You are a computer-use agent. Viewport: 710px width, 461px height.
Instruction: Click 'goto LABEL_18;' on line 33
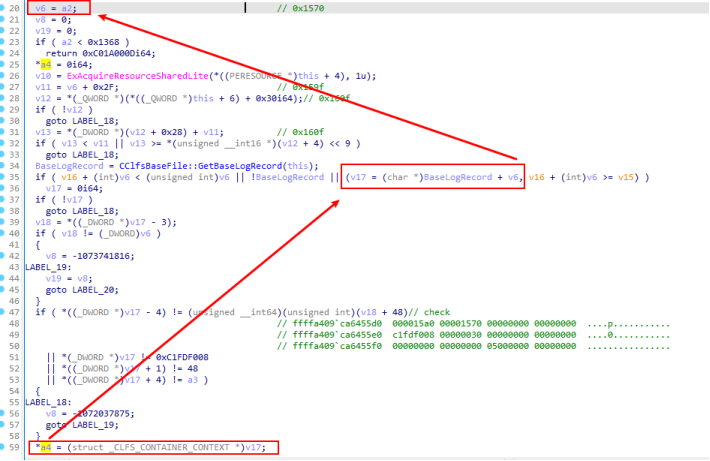82,155
